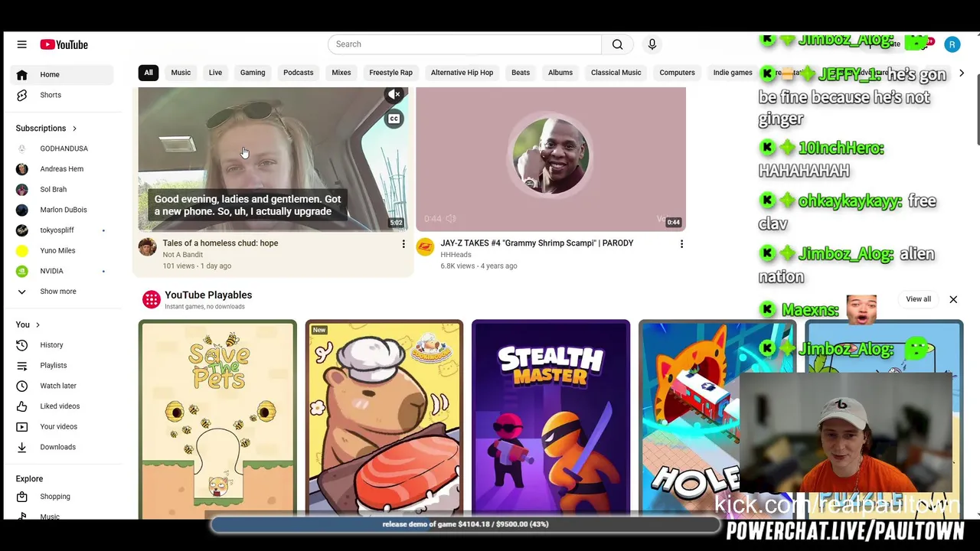The width and height of the screenshot is (980, 551).
Task: Click the search magnifier button
Action: pos(617,44)
